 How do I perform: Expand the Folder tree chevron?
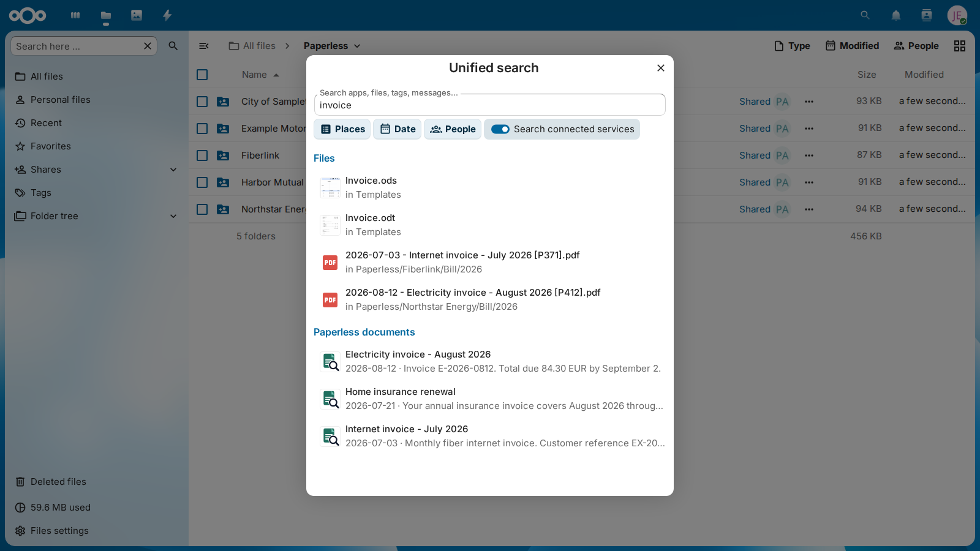pyautogui.click(x=173, y=216)
